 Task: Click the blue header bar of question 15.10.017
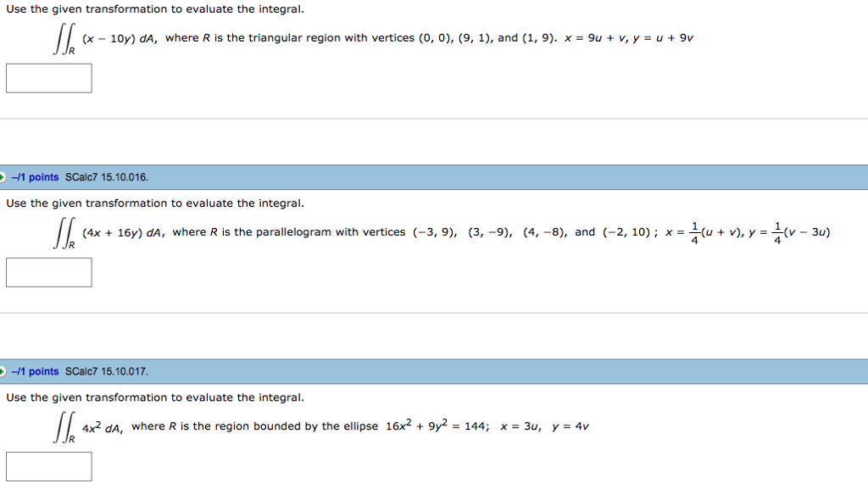point(434,371)
